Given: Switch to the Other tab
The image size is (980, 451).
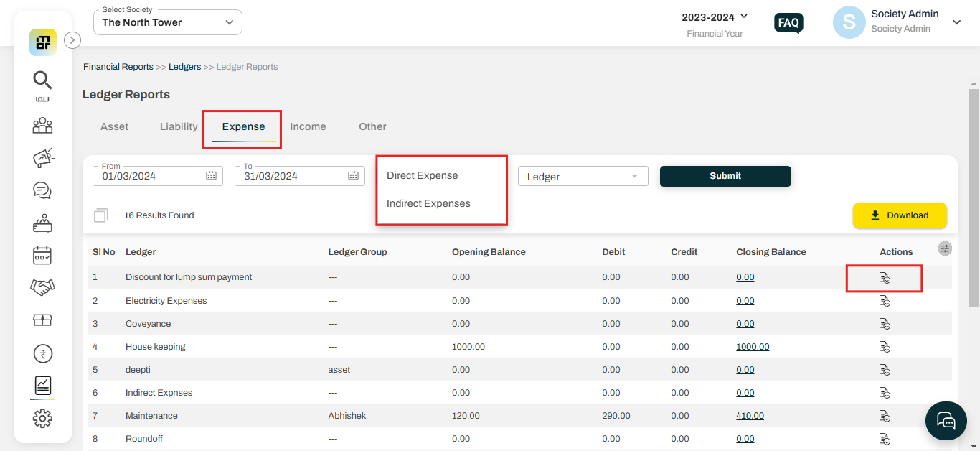Looking at the screenshot, I should (x=372, y=126).
